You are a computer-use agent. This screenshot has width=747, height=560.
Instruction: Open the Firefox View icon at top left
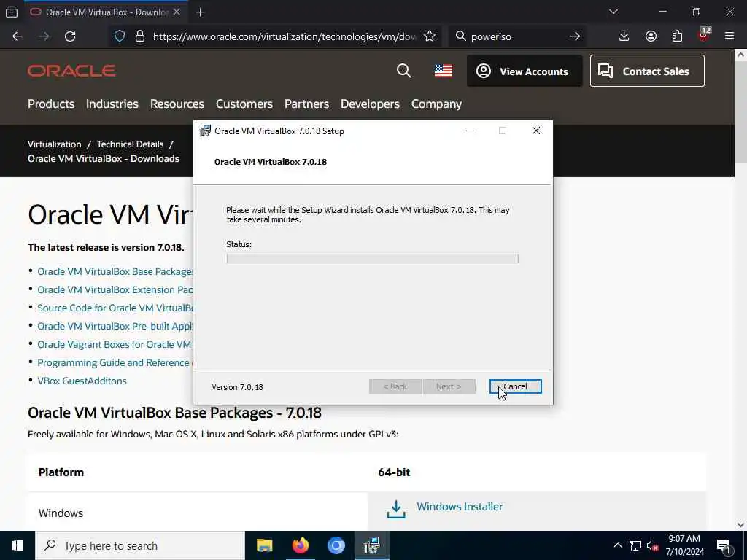12,12
